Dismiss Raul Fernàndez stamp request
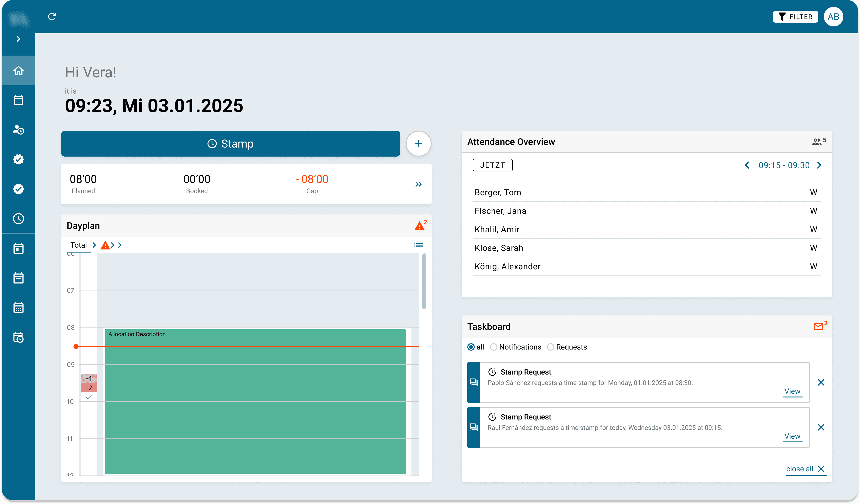The image size is (860, 504). coord(821,427)
